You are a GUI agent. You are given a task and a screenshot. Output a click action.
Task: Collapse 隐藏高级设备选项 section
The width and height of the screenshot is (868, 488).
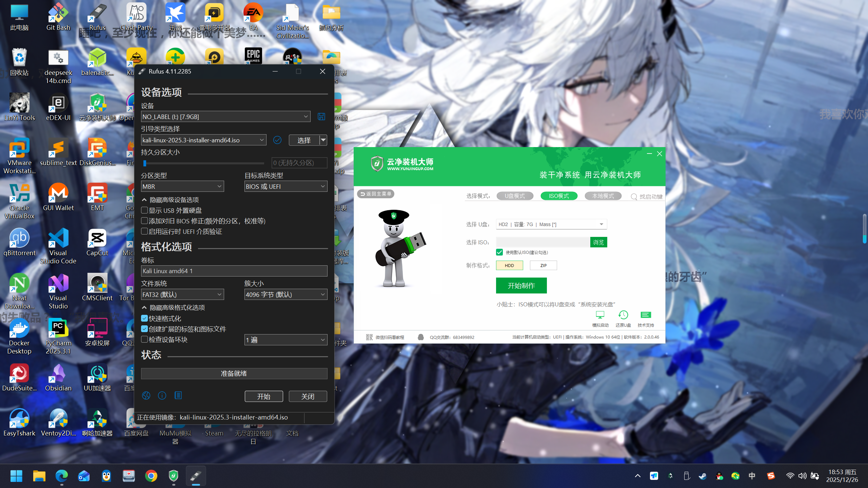(170, 200)
